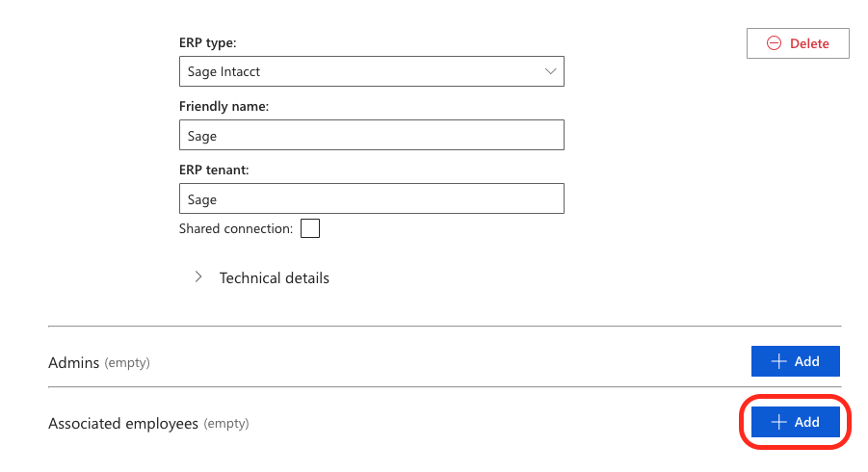Click plus icon in Associated employees Add
868x472 pixels.
pyautogui.click(x=779, y=422)
